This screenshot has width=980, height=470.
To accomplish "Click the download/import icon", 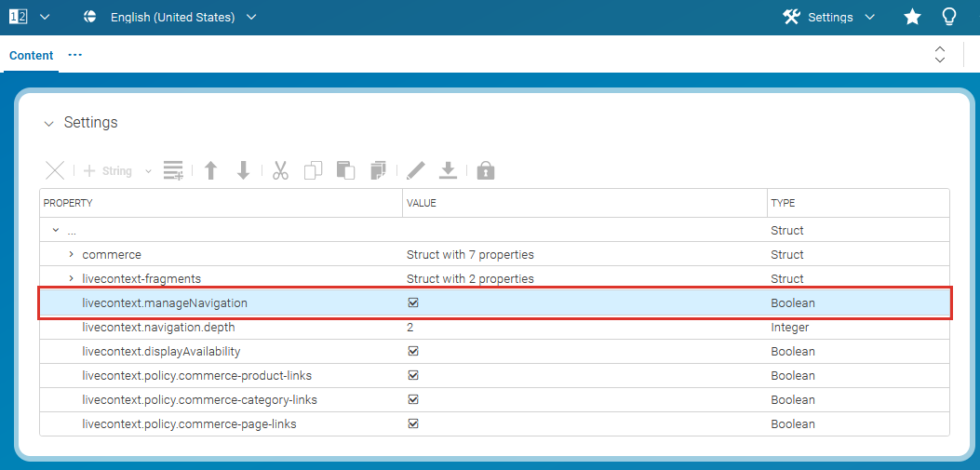I will coord(449,170).
